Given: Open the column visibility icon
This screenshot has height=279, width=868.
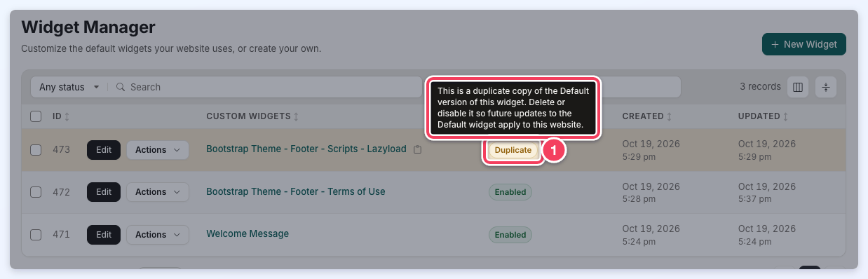Looking at the screenshot, I should (x=797, y=87).
